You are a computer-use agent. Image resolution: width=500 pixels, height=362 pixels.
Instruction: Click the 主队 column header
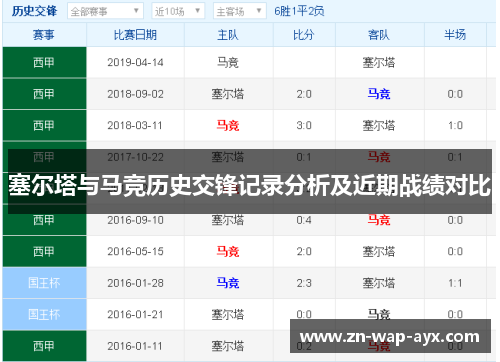click(x=228, y=35)
